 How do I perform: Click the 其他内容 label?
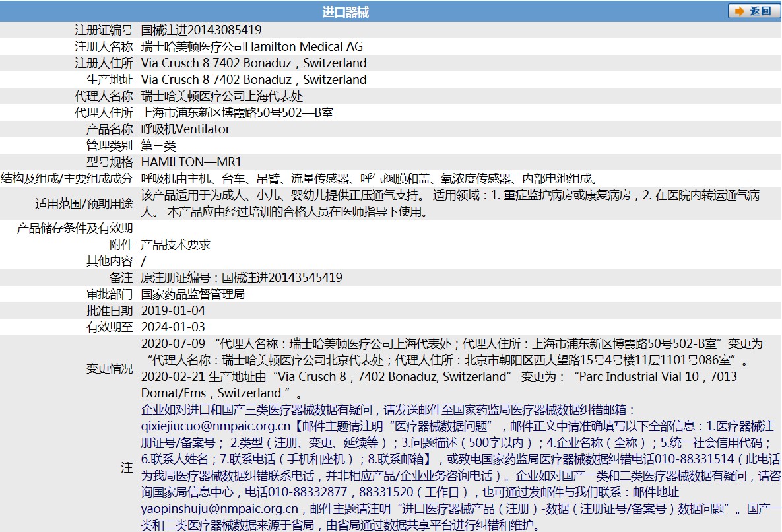pos(110,261)
